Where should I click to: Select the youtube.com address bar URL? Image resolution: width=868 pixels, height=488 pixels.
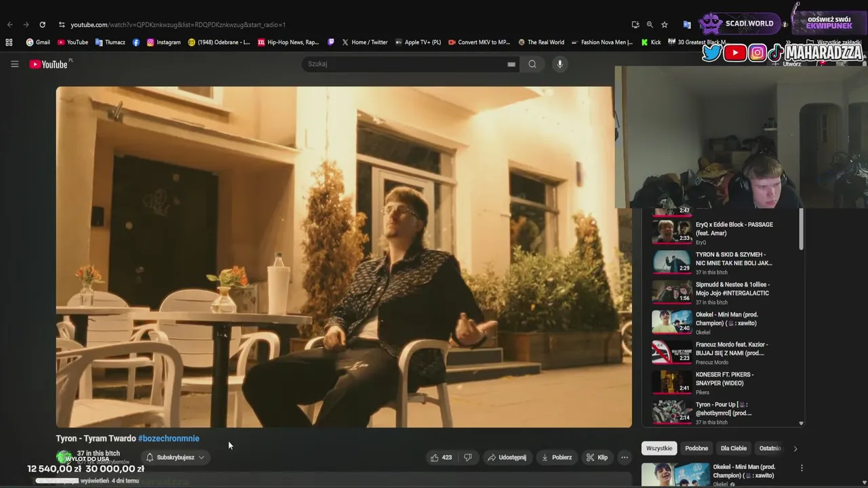(178, 24)
